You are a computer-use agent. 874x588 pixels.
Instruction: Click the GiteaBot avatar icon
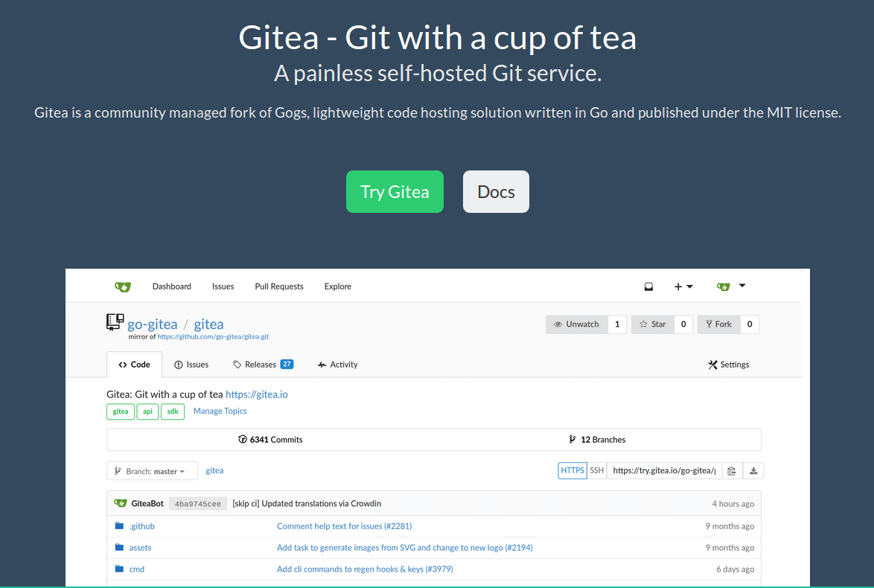click(121, 503)
